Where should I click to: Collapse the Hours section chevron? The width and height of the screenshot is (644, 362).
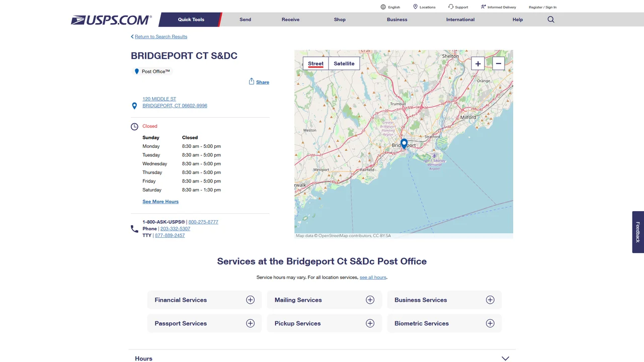(x=506, y=358)
